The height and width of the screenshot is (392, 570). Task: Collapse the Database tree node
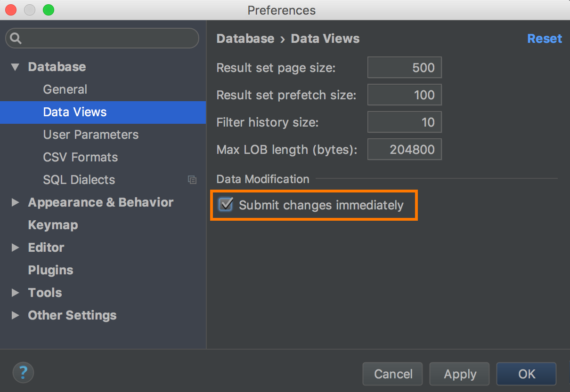15,67
